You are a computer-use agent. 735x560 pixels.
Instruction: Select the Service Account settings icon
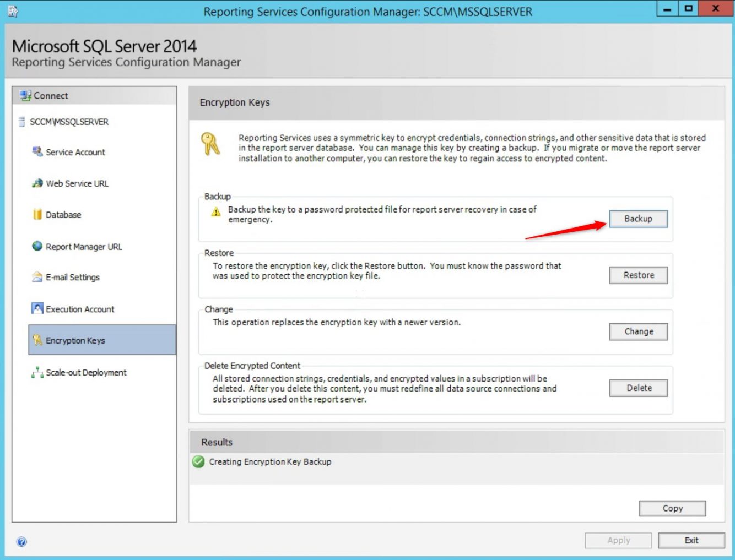36,152
